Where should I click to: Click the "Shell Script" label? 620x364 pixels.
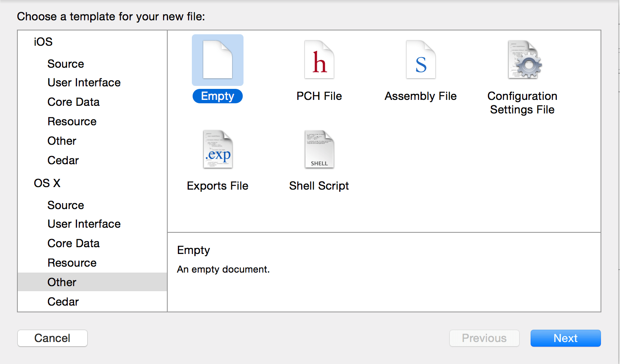point(319,186)
